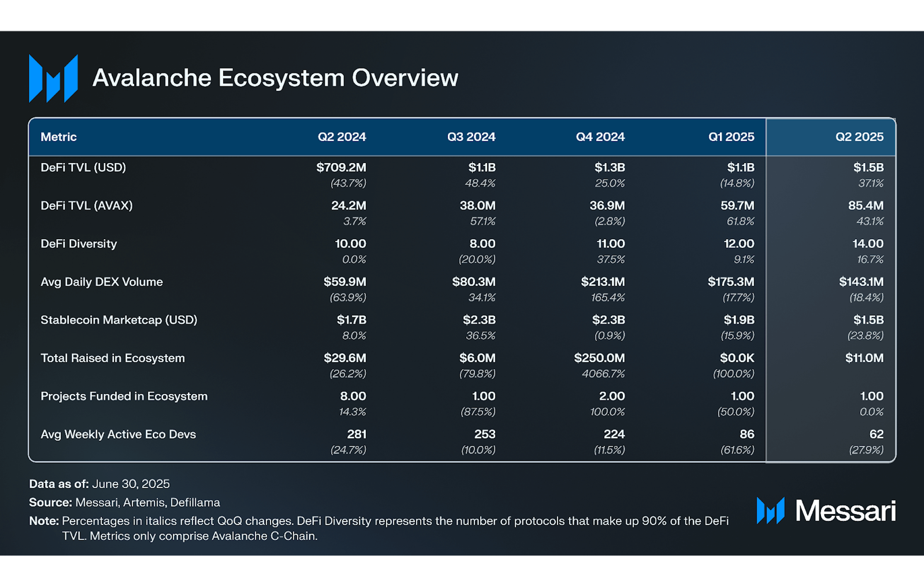The height and width of the screenshot is (586, 924).
Task: Click the '38.0M' AVAX TVL value
Action: tap(478, 205)
